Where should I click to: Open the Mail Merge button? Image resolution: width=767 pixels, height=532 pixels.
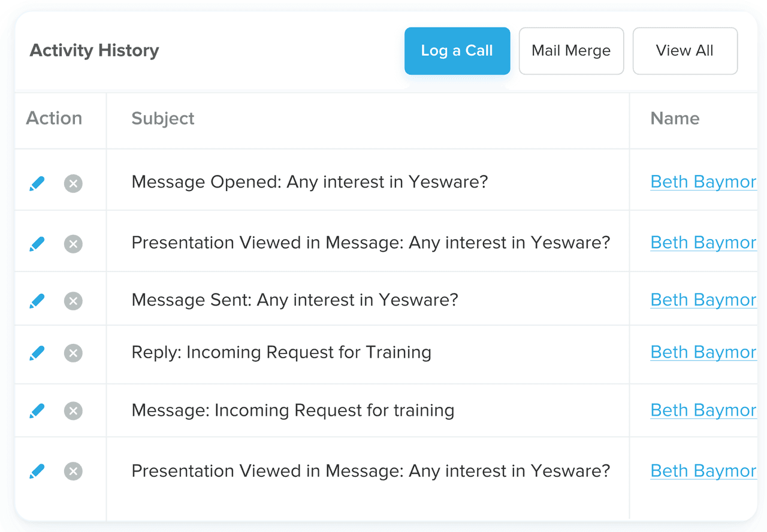(x=571, y=51)
